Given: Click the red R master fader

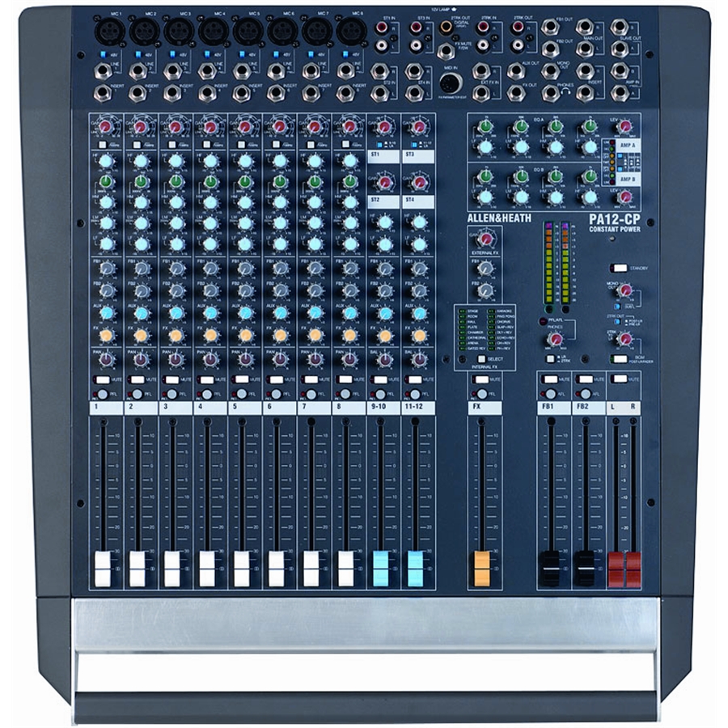Looking at the screenshot, I should click(x=632, y=569).
